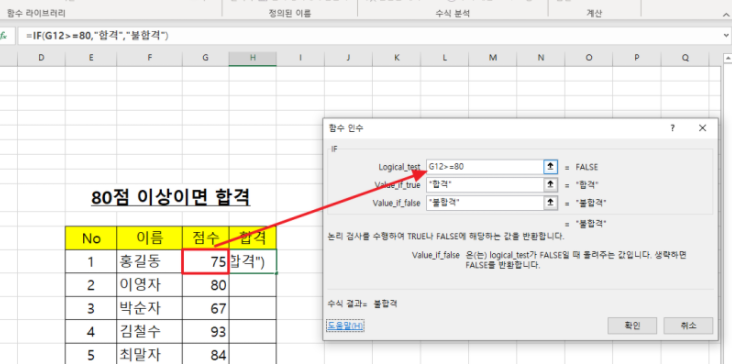Select the name cell 홍길동
732x364 pixels.
click(x=149, y=261)
